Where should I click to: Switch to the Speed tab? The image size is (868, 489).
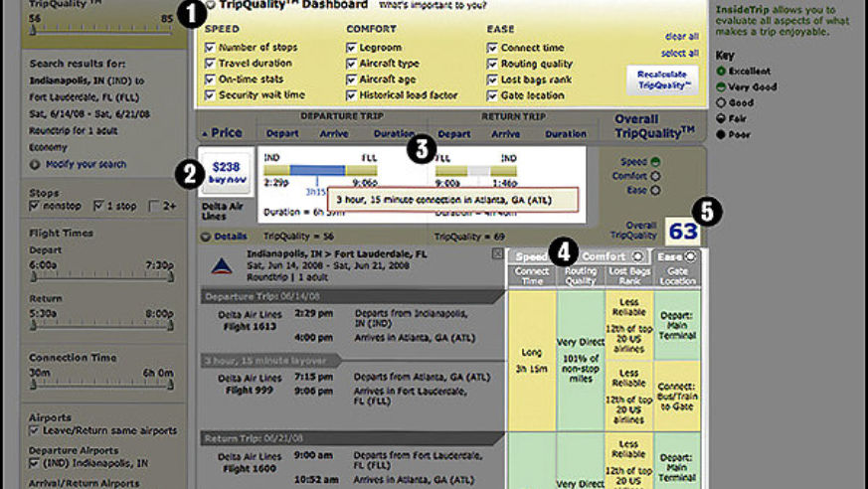pos(531,256)
